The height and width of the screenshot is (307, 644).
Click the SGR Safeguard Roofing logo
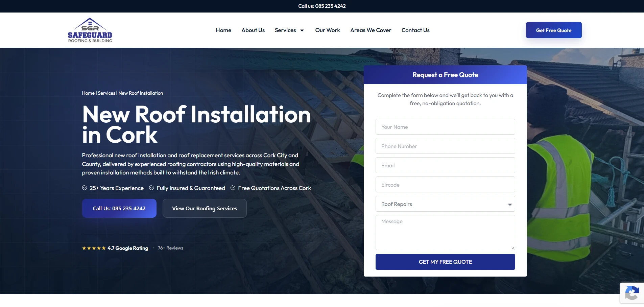coord(90,30)
